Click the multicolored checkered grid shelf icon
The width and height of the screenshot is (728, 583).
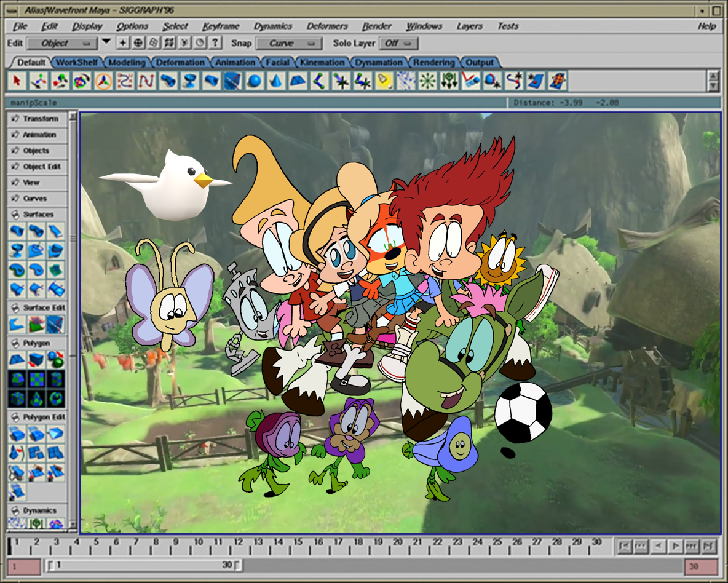(x=557, y=81)
